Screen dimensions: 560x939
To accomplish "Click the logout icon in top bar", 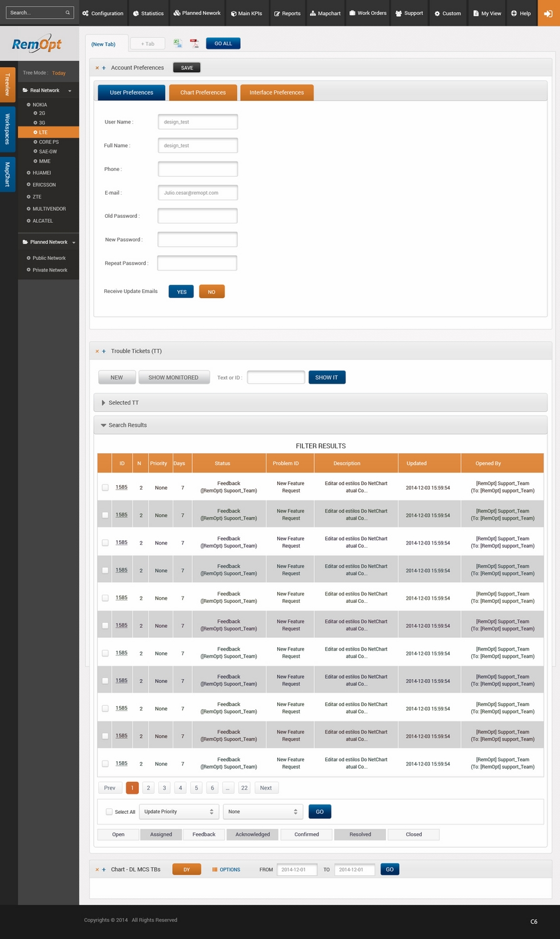I will tap(549, 13).
